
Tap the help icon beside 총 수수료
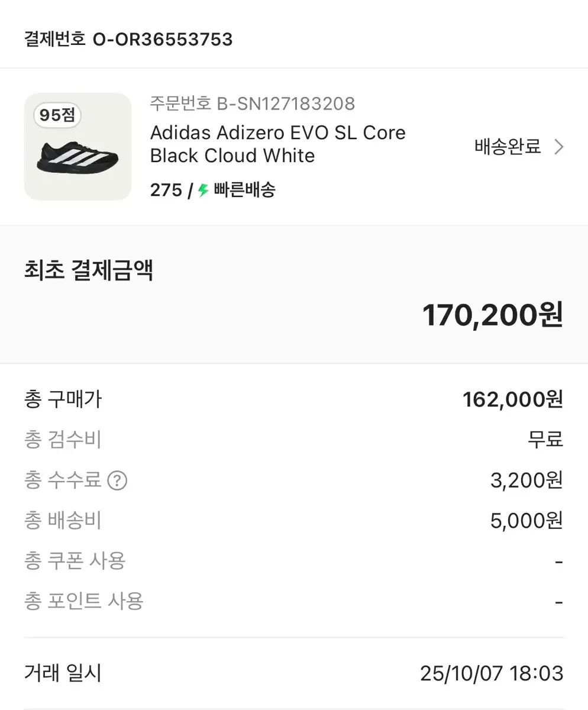(x=117, y=480)
